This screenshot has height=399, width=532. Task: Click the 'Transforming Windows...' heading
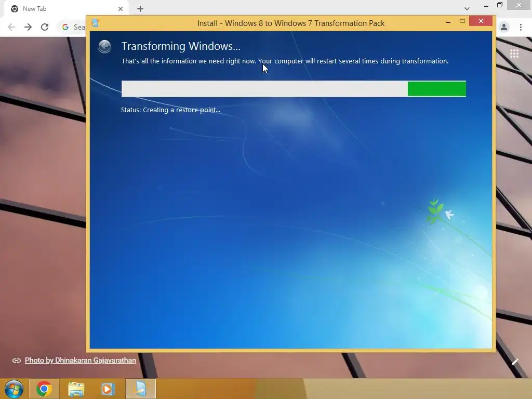pyautogui.click(x=181, y=46)
